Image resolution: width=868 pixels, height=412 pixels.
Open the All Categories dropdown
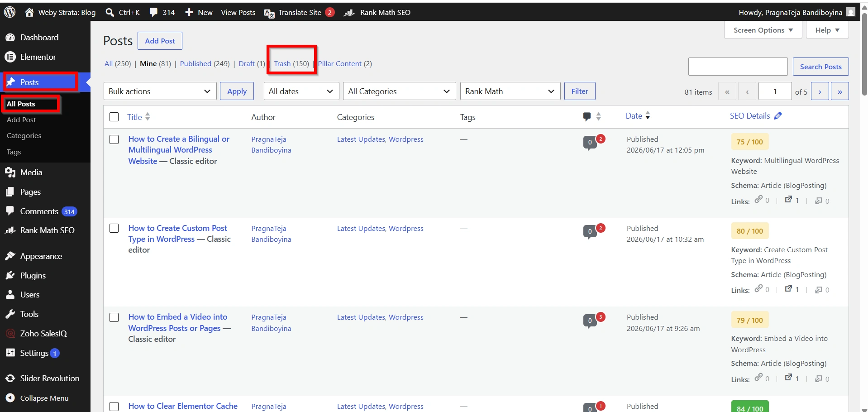click(x=399, y=91)
